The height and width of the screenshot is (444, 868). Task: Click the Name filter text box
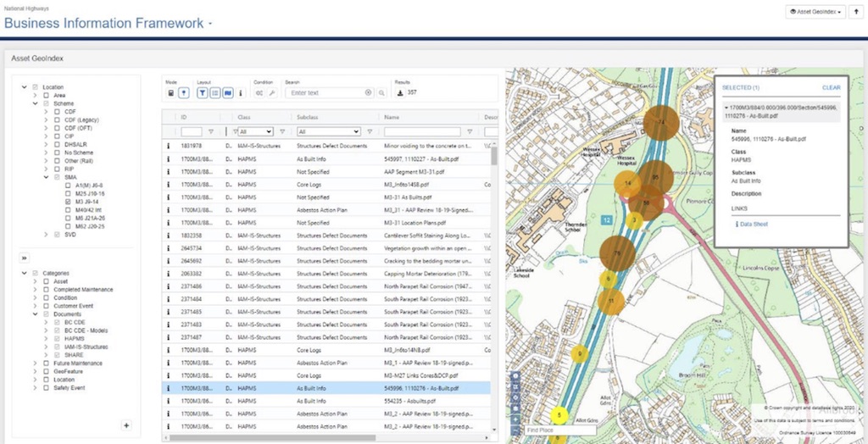422,132
